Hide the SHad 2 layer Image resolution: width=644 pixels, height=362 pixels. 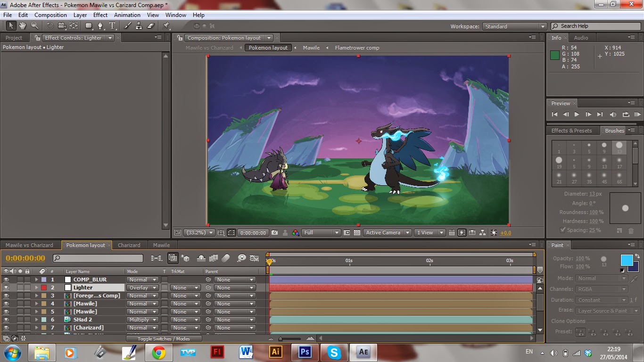7,320
